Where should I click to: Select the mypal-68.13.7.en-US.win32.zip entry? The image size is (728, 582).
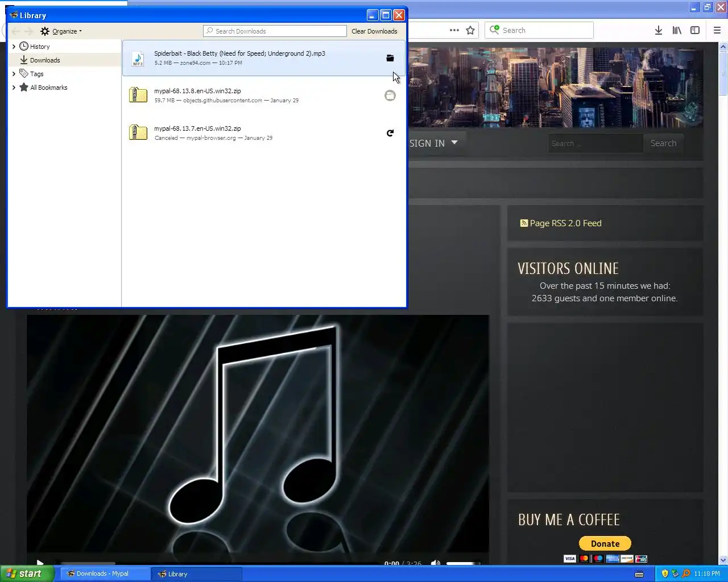click(x=264, y=133)
